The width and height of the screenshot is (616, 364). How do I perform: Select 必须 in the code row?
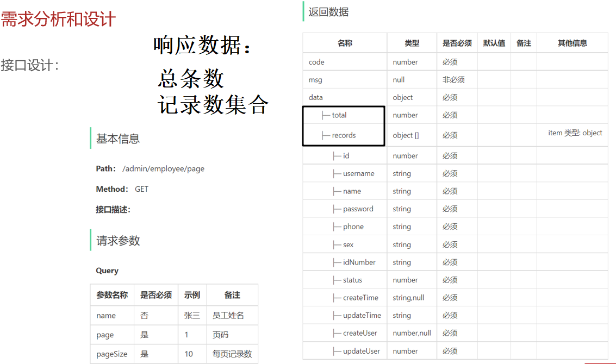point(450,62)
